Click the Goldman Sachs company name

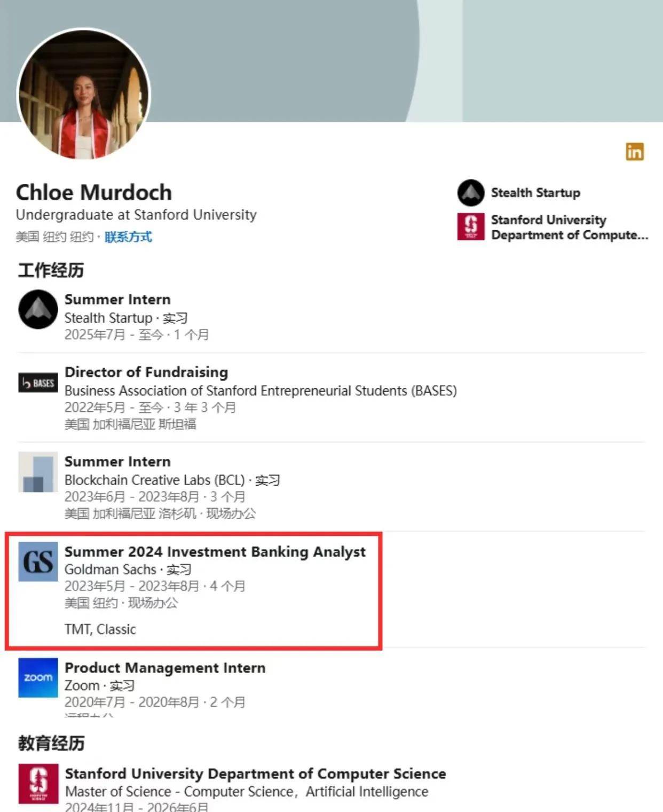click(111, 569)
